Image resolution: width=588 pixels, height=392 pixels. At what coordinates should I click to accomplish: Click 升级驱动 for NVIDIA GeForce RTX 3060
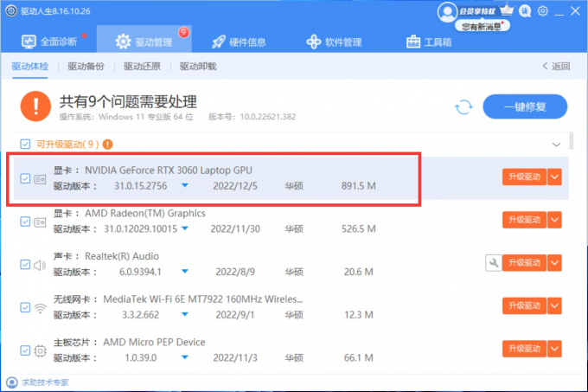click(x=524, y=177)
